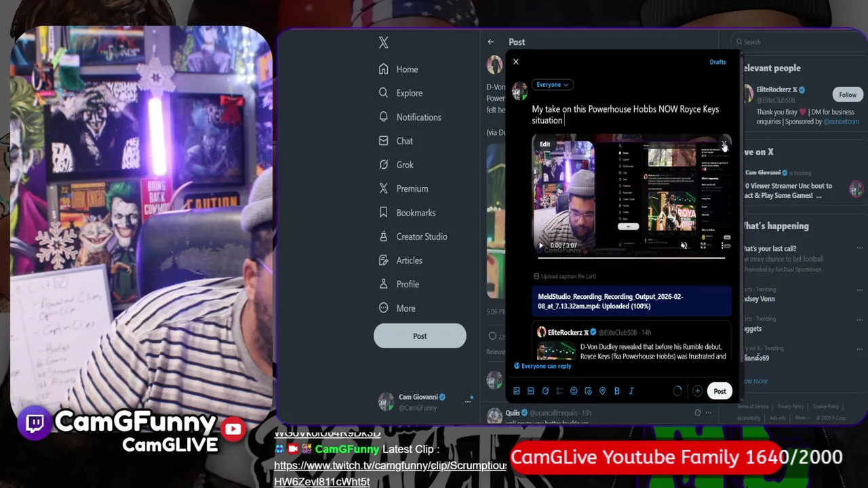868x488 pixels.
Task: Open Cam Giovanni account menu dots
Action: [x=467, y=401]
